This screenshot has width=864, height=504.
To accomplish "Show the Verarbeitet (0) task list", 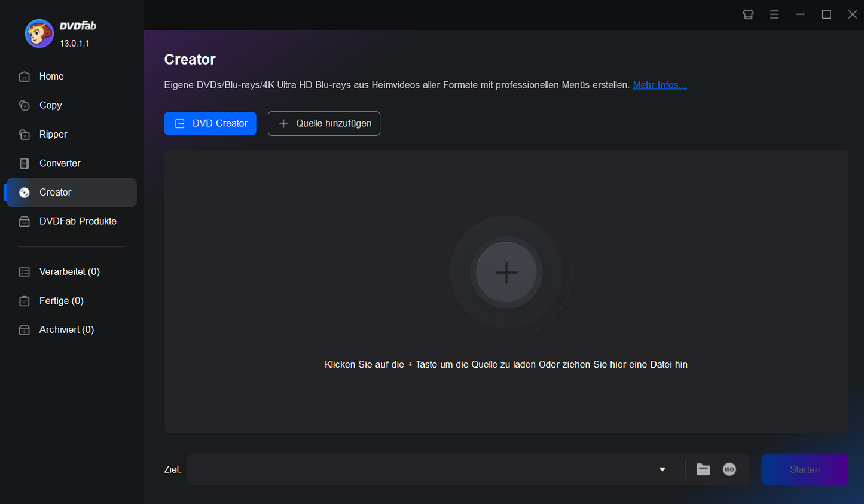I will pos(69,272).
